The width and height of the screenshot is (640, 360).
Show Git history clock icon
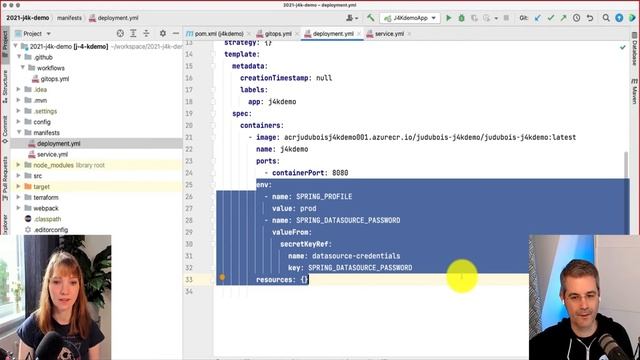(x=576, y=18)
